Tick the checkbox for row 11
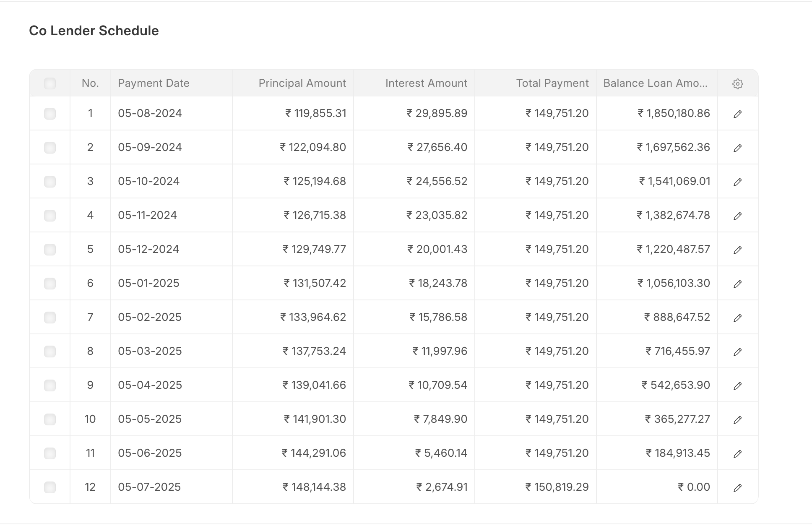 50,453
